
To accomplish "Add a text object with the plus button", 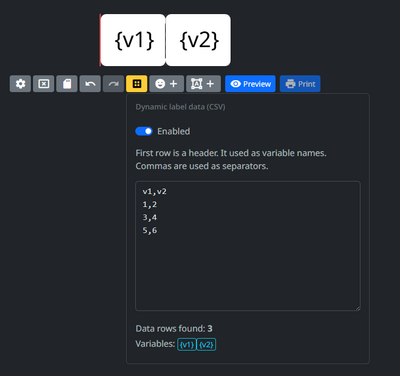I will 203,84.
